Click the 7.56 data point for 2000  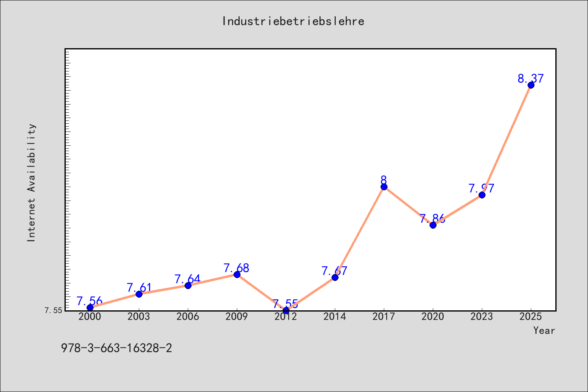pos(90,307)
